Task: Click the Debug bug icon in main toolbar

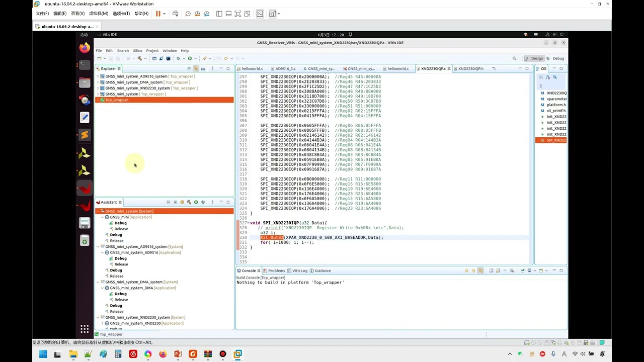Action: (178, 58)
